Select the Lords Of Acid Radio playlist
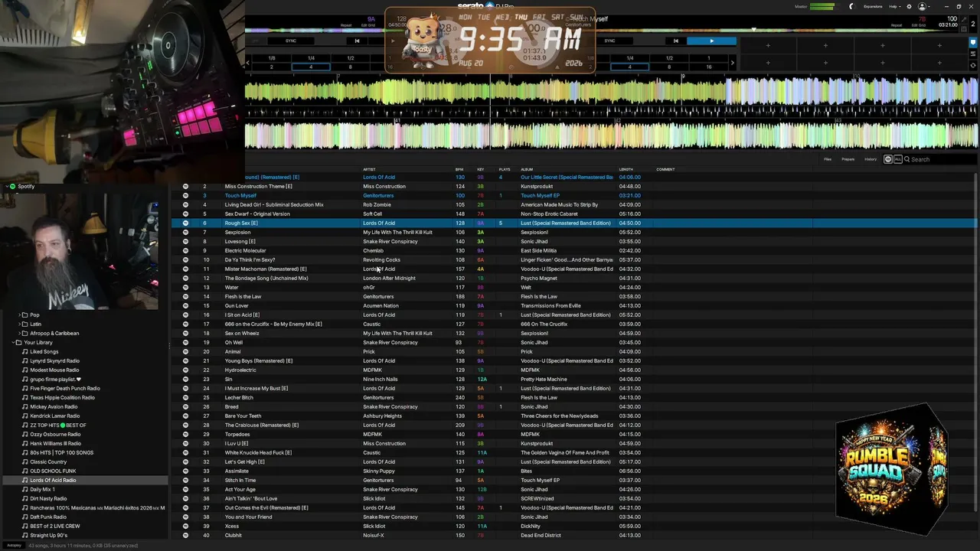980x551 pixels. click(53, 480)
